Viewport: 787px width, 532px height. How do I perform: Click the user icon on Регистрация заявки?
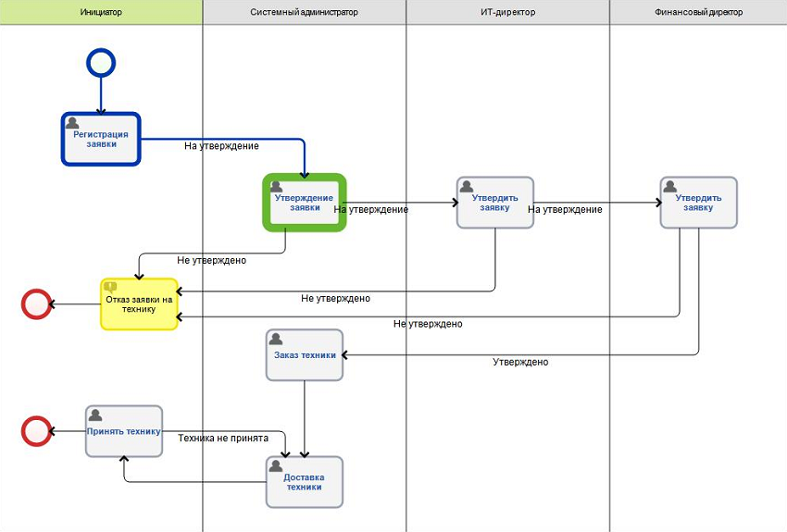pos(72,123)
